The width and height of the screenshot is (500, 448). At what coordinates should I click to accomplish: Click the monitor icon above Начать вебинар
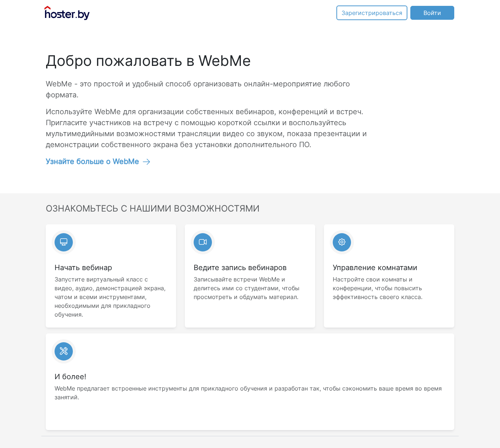64,242
